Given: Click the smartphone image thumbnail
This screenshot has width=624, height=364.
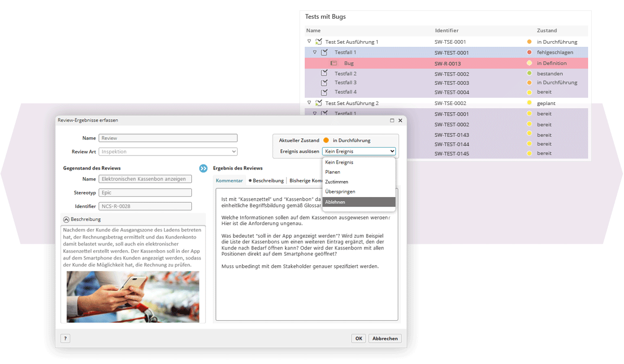Looking at the screenshot, I should 133,296.
